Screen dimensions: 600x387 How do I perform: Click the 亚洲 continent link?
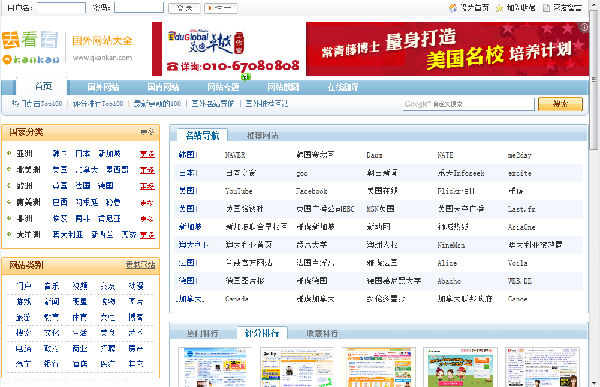[24, 153]
